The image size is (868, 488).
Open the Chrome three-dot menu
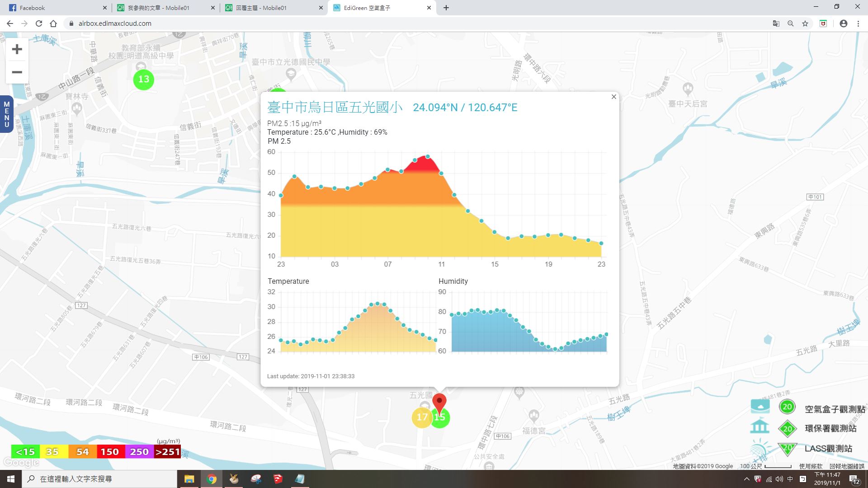click(858, 23)
